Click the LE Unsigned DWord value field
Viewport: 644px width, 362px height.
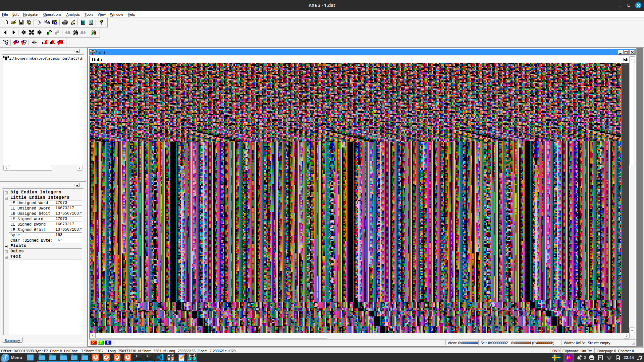tap(68, 208)
